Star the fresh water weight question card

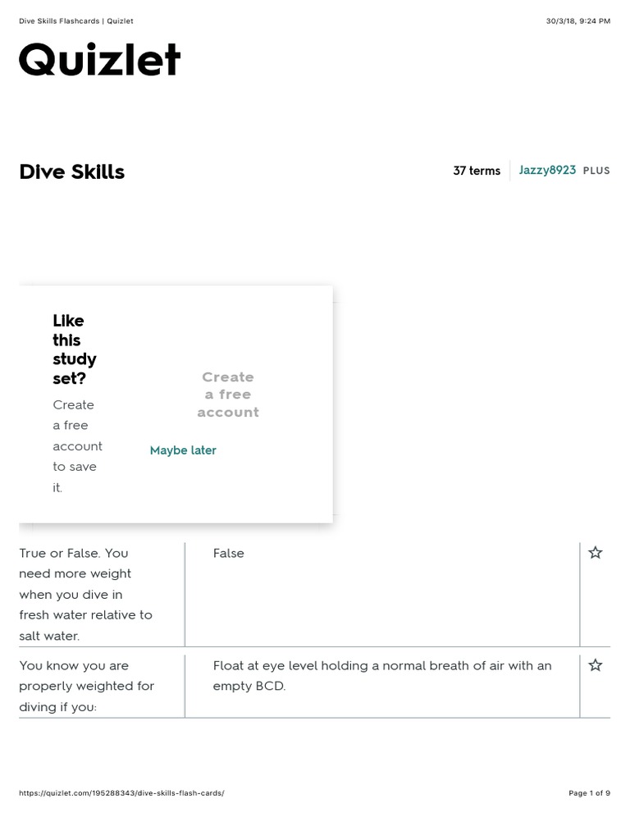(x=596, y=552)
